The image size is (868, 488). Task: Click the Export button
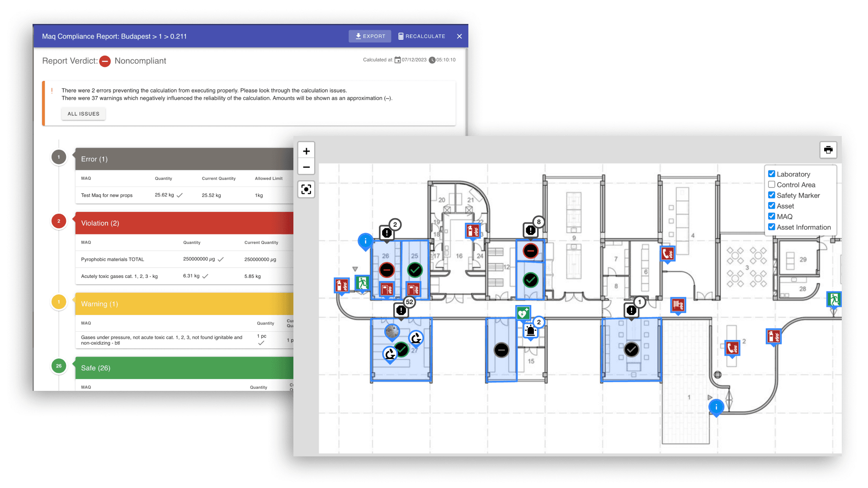(x=370, y=36)
